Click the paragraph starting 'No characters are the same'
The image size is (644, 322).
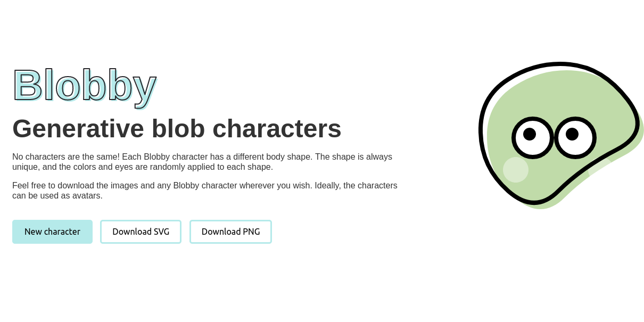[x=202, y=162]
